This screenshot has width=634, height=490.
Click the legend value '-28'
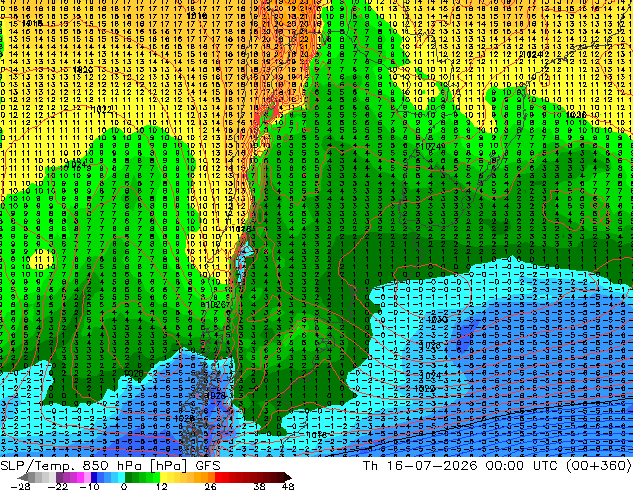pos(20,486)
